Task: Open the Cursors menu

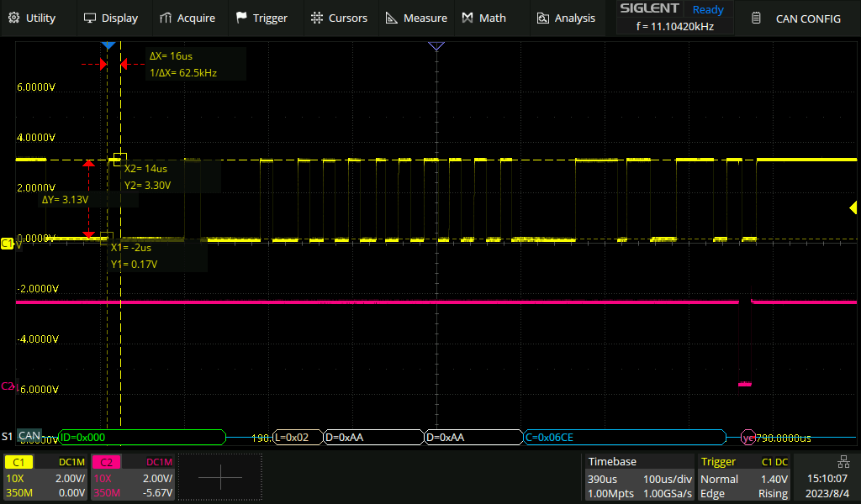Action: pyautogui.click(x=340, y=18)
